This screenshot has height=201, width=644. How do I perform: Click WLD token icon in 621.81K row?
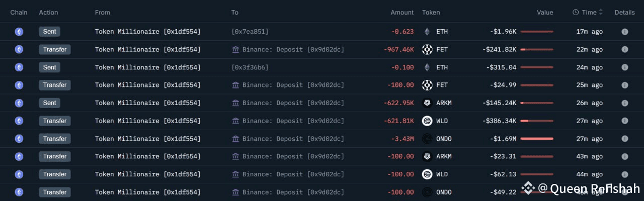pyautogui.click(x=427, y=121)
